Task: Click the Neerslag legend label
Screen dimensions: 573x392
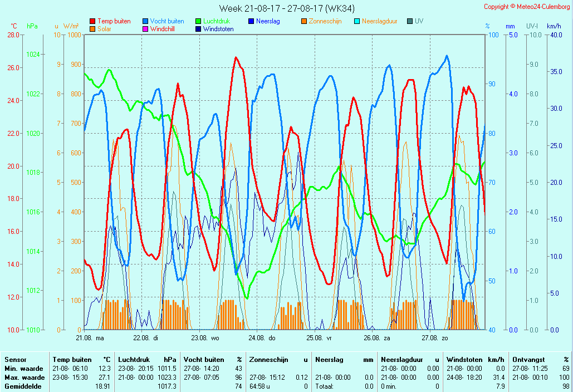Action: (x=268, y=21)
